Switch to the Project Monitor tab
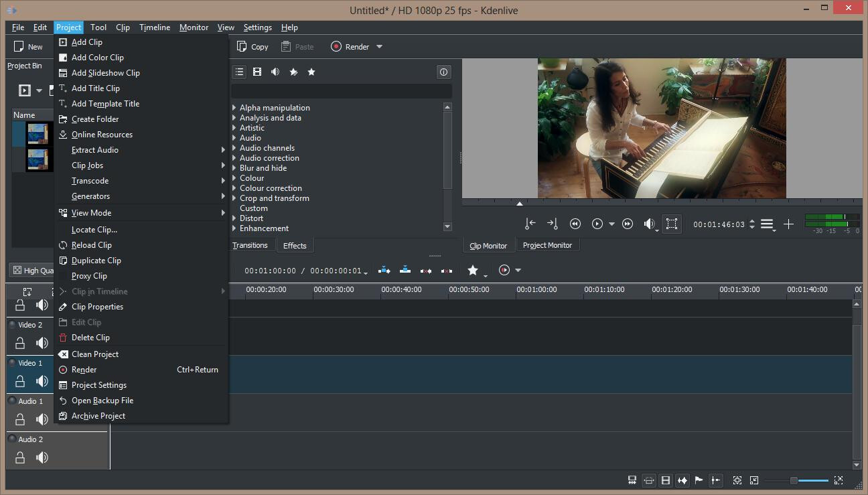868x495 pixels. [547, 245]
